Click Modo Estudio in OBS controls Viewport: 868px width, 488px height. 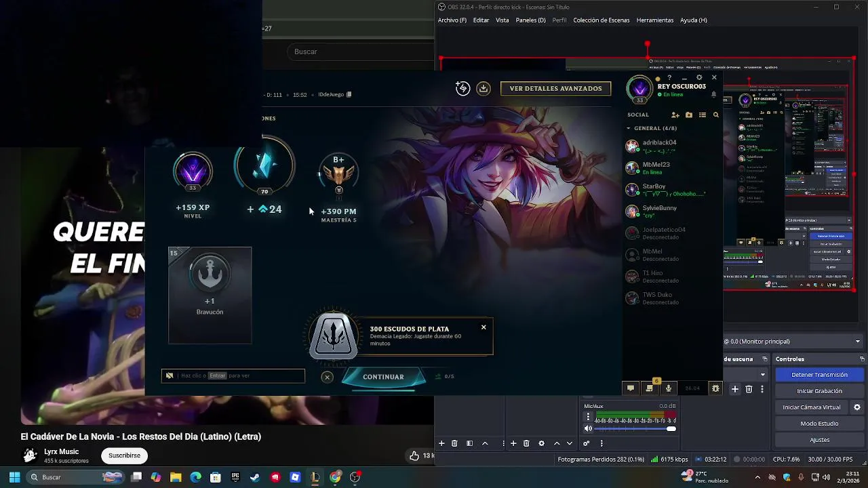point(819,424)
